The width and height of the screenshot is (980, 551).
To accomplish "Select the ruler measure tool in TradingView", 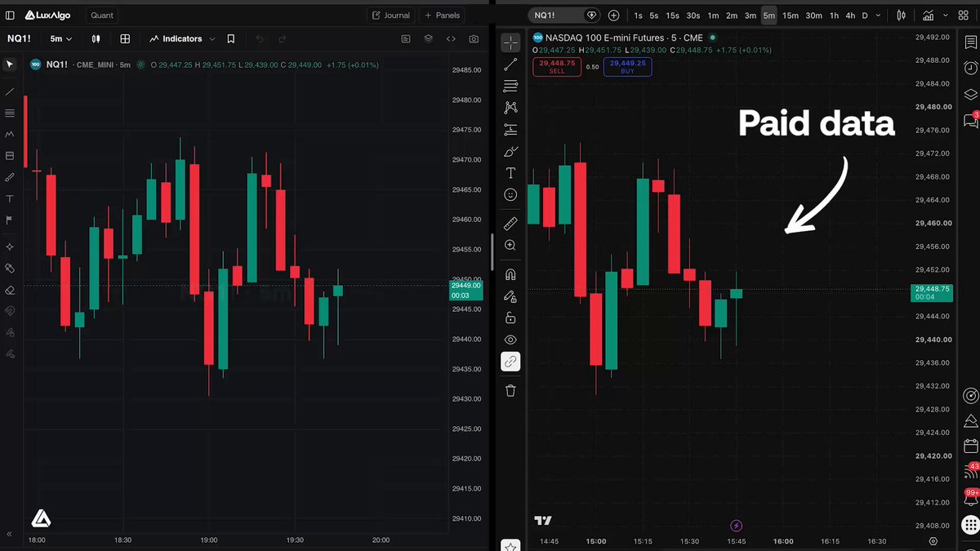I will (510, 223).
